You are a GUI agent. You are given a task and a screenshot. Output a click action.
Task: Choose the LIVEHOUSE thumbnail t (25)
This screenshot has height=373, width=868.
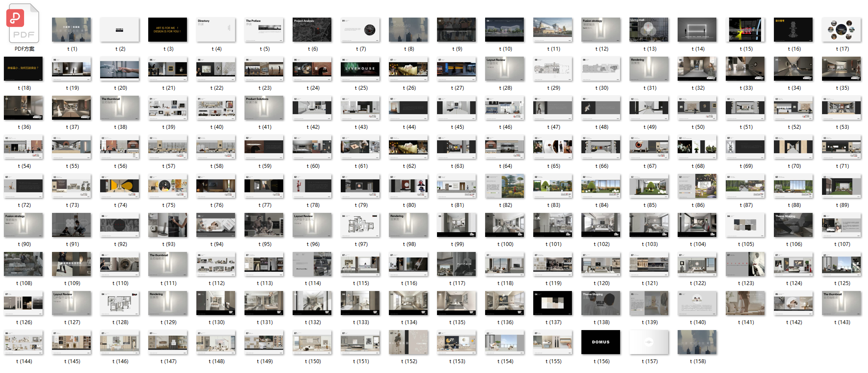tap(360, 69)
